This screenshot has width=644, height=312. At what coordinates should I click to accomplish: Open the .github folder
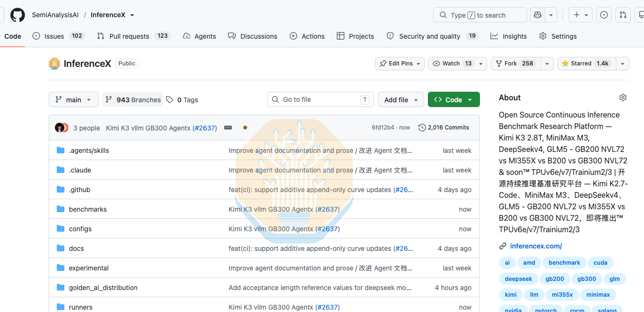79,190
